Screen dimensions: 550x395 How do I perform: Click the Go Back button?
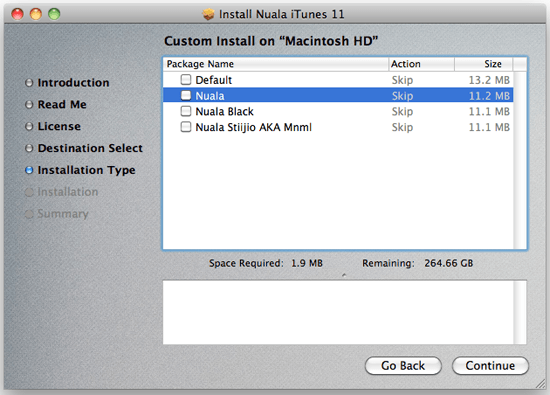403,366
